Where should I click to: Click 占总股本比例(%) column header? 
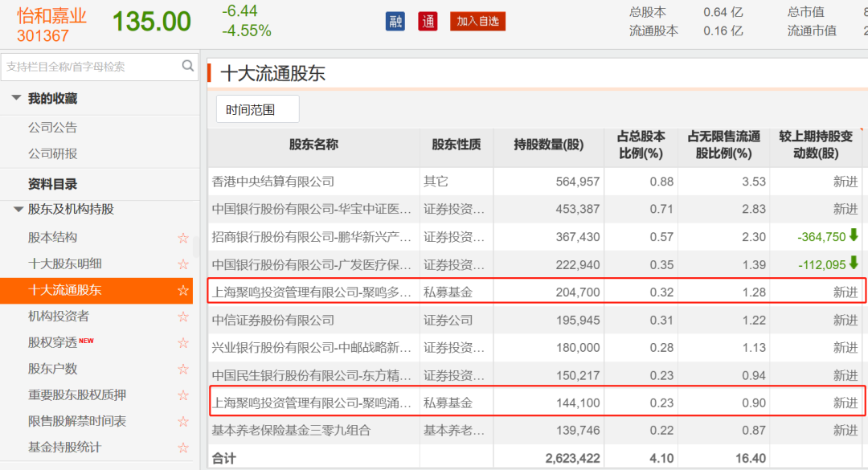tap(641, 145)
